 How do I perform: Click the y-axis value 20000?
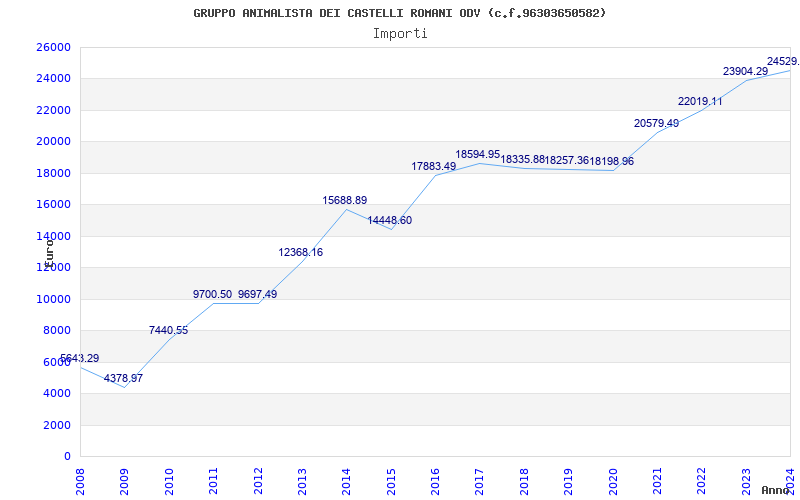click(x=53, y=142)
